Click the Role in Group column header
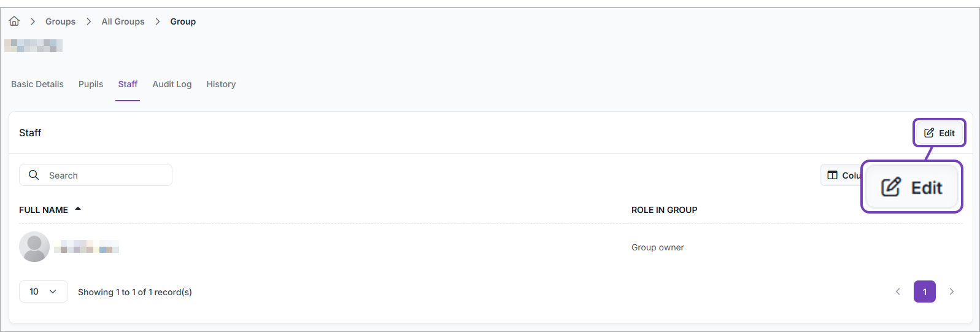This screenshot has height=332, width=980. (664, 210)
